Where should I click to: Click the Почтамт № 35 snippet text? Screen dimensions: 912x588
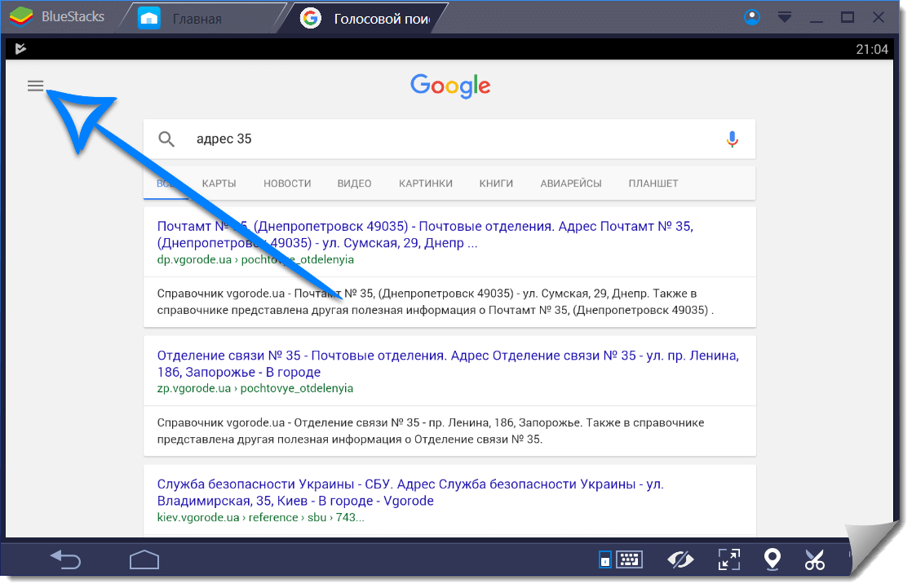point(435,302)
